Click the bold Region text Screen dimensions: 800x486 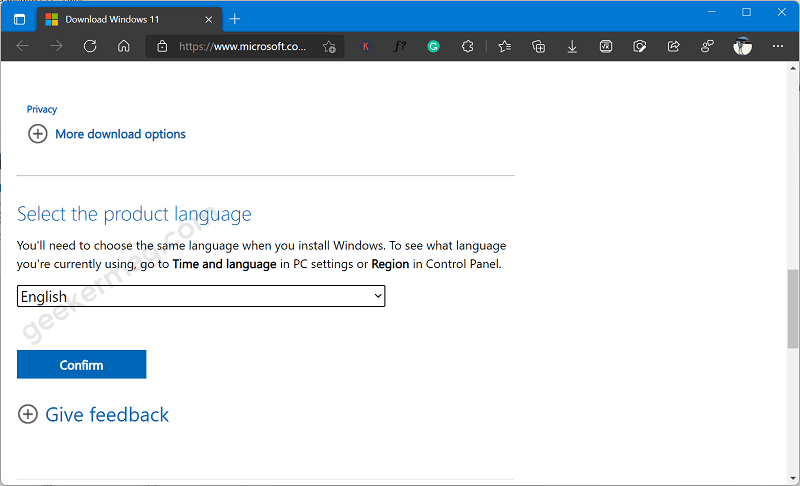pyautogui.click(x=390, y=264)
